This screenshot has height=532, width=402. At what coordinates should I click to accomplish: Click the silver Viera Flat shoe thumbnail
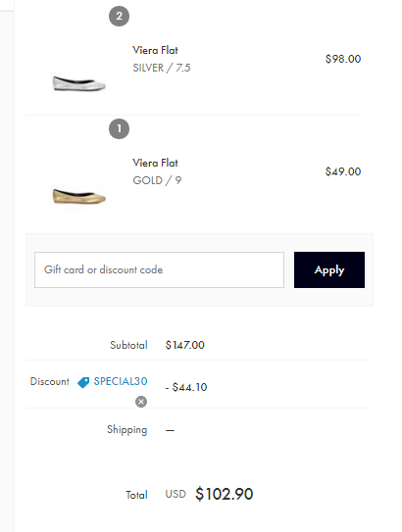[x=79, y=83]
